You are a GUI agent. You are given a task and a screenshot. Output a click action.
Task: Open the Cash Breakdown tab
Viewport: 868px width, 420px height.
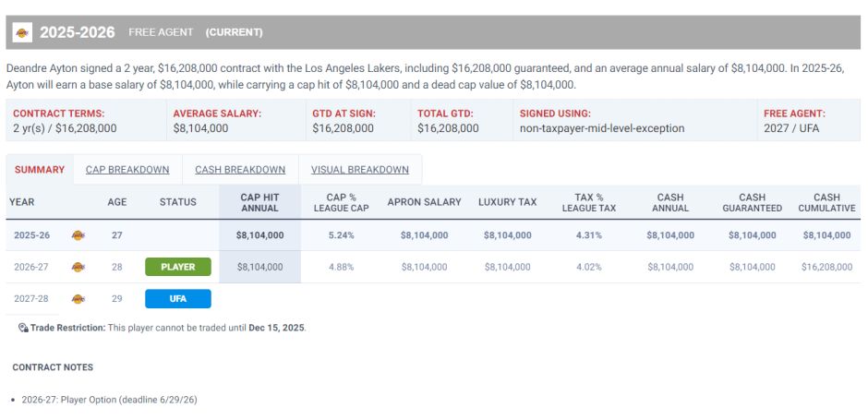(240, 170)
